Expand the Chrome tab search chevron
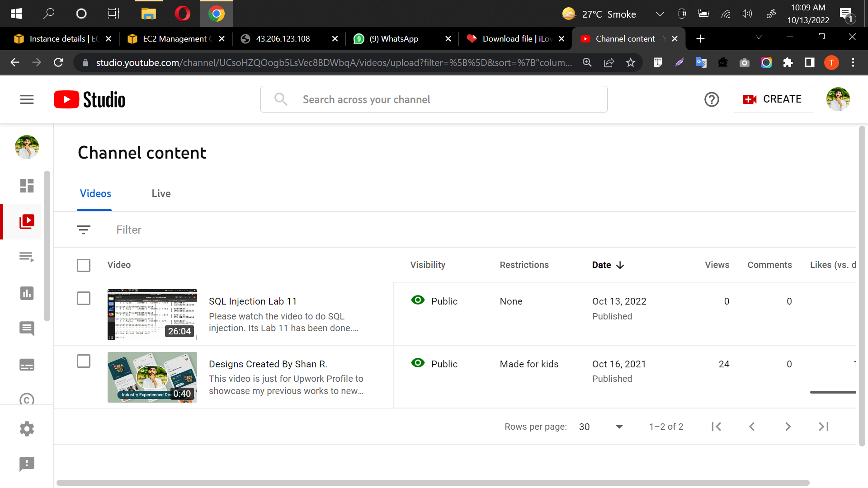The height and width of the screenshot is (488, 868). point(759,38)
